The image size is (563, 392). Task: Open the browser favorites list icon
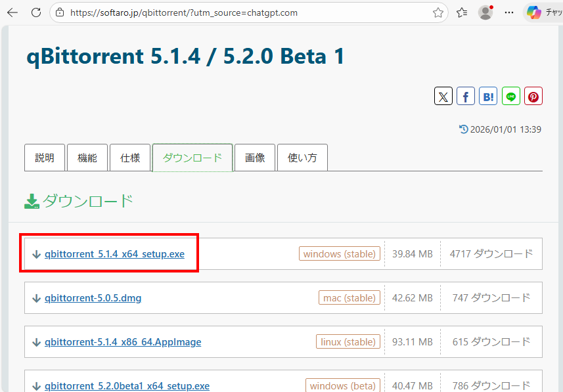462,12
